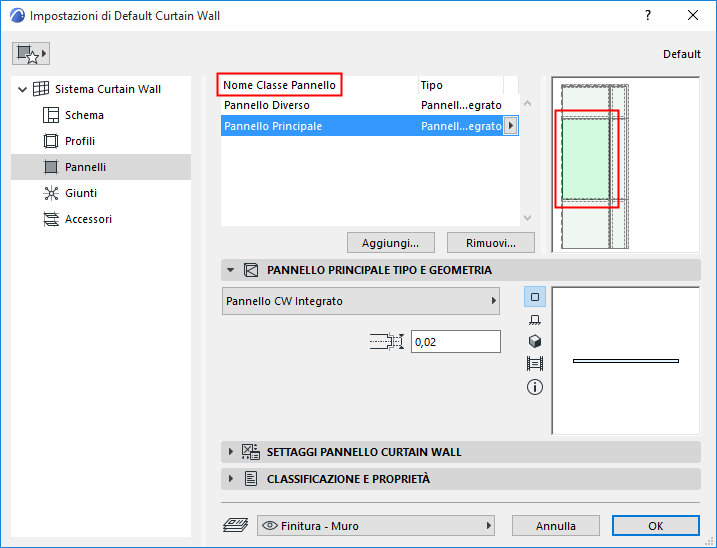The width and height of the screenshot is (717, 548).
Task: Select the Pannello Principale row
Action: (x=369, y=126)
